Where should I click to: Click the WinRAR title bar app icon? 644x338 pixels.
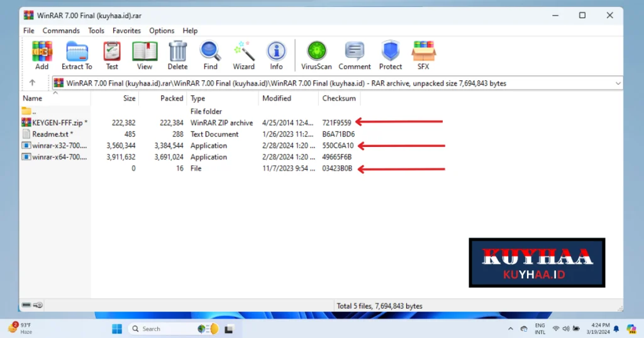point(28,15)
